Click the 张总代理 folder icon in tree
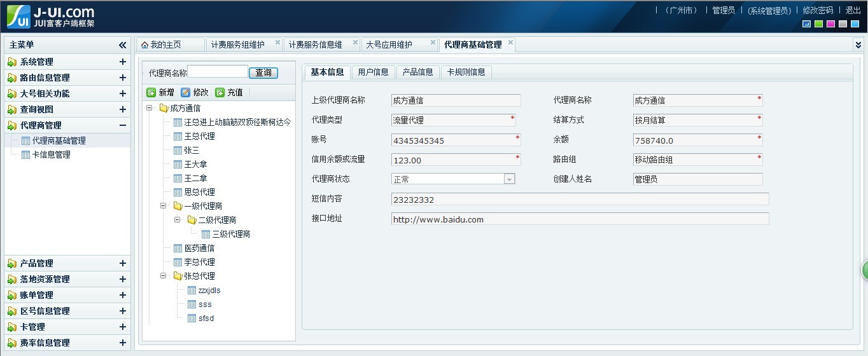Viewport: 868px width, 356px height. 178,276
